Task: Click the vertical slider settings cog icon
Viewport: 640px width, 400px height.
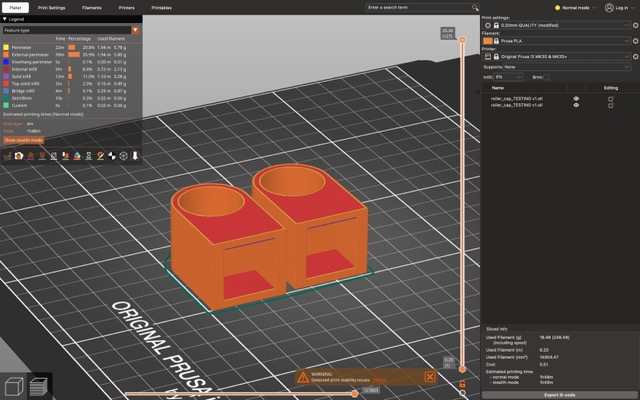Action: [x=462, y=393]
